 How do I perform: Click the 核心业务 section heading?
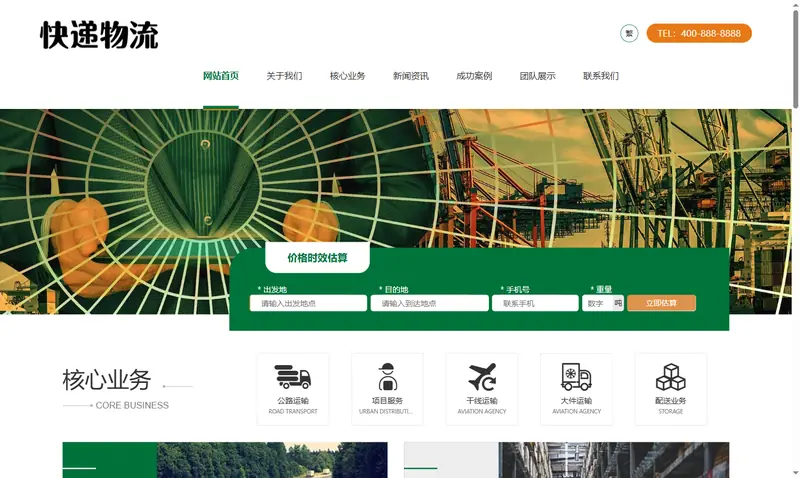point(107,380)
